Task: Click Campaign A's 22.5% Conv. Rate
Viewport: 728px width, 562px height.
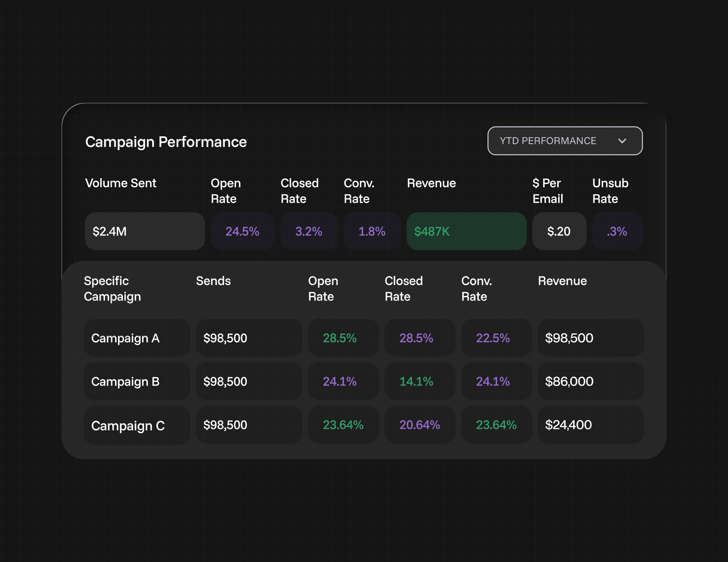Action: click(493, 338)
